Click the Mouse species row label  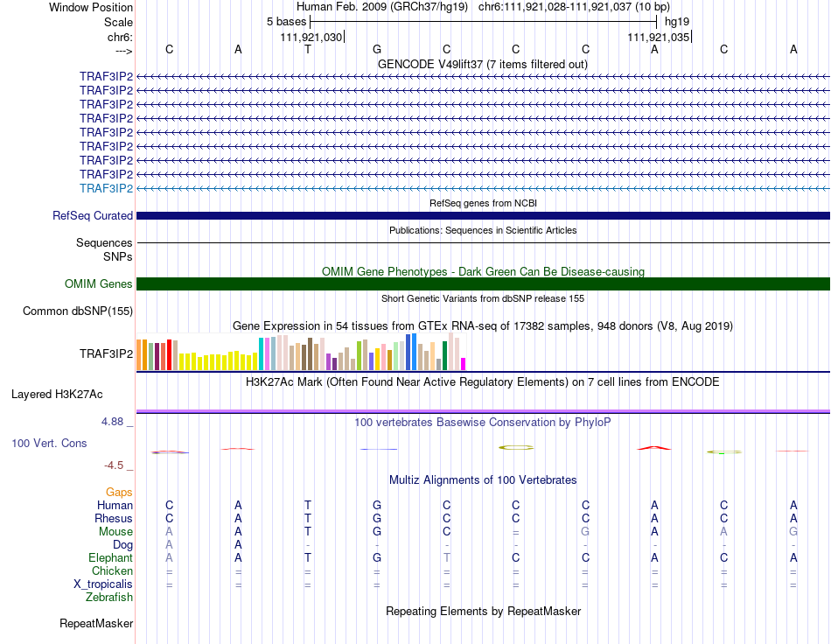click(x=115, y=532)
